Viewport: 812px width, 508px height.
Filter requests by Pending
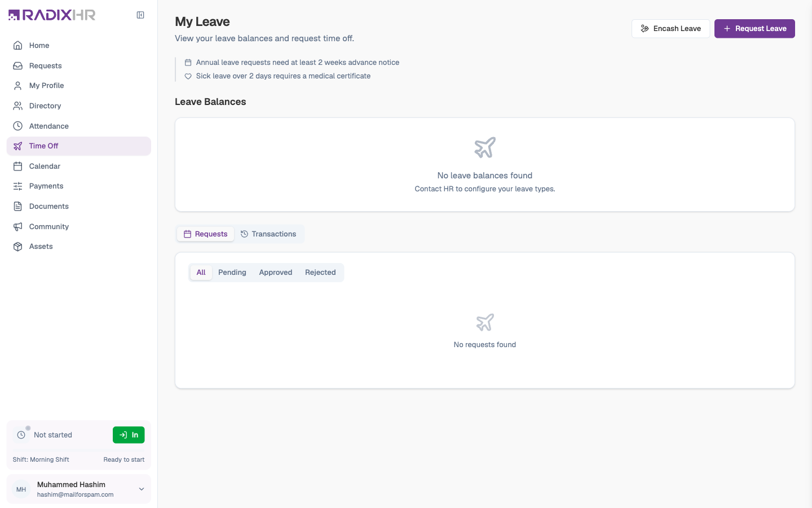click(232, 272)
